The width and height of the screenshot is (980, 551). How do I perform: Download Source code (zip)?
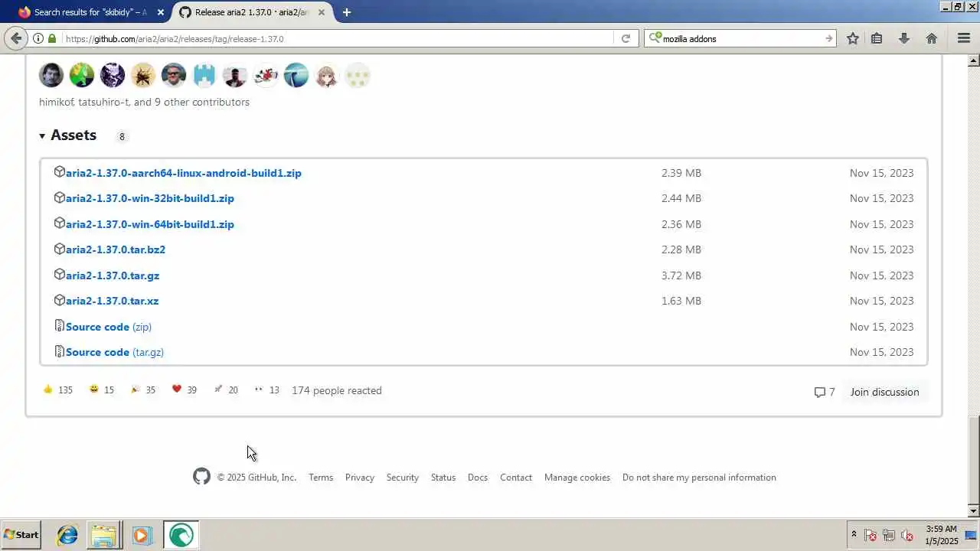point(109,327)
